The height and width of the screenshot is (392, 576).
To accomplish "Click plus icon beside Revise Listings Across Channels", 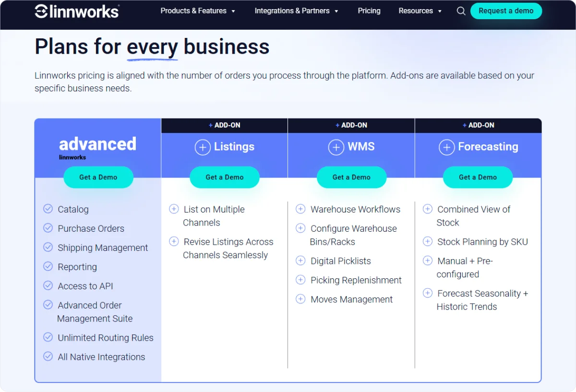I will 174,241.
